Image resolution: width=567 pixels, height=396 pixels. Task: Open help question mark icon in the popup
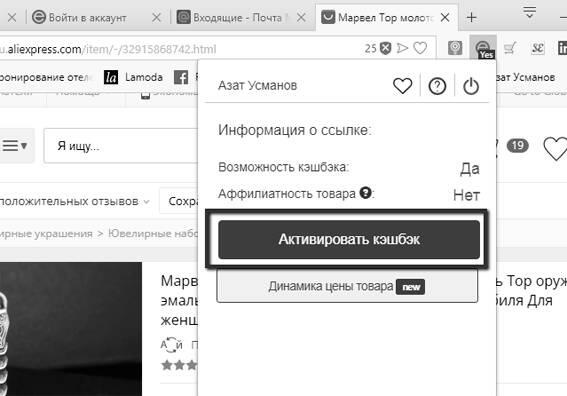pos(437,86)
